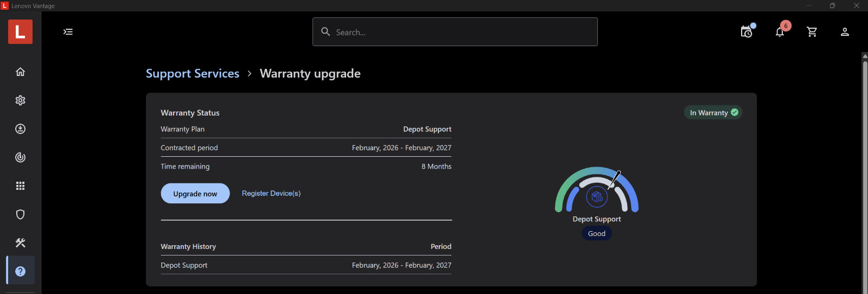This screenshot has height=294, width=868.
Task: Click the Upgrade now button
Action: [195, 194]
